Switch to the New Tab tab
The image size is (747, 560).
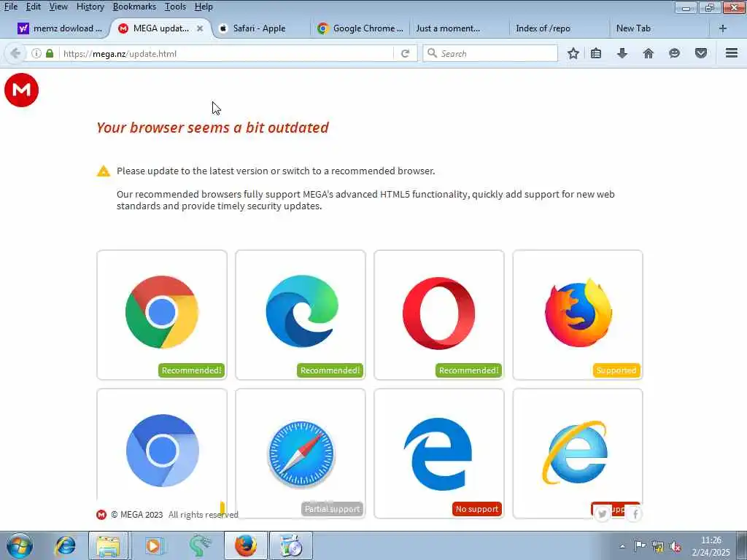tap(657, 28)
